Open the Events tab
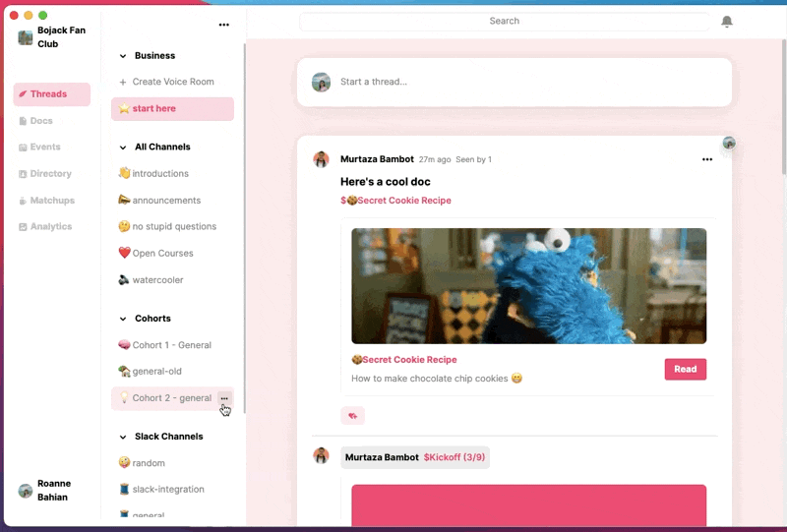The width and height of the screenshot is (787, 532). [x=45, y=148]
